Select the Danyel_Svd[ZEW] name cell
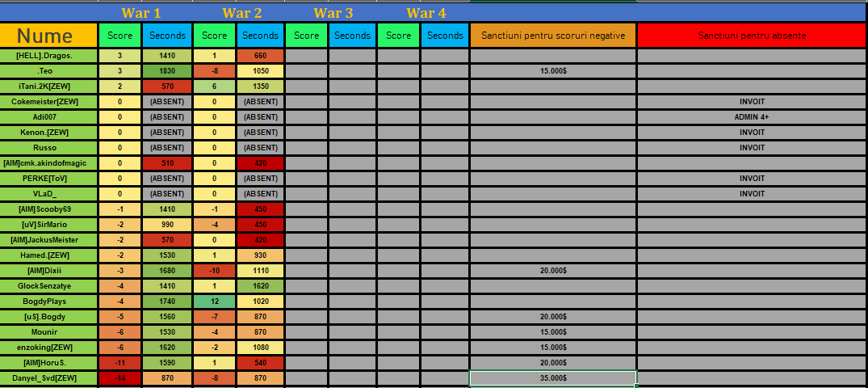This screenshot has width=868, height=388. [x=48, y=378]
